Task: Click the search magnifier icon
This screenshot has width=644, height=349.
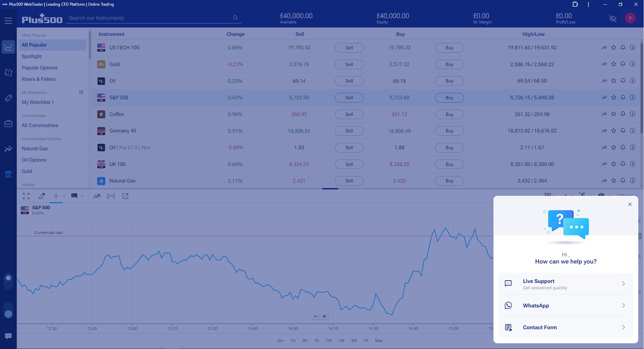Action: point(235,17)
